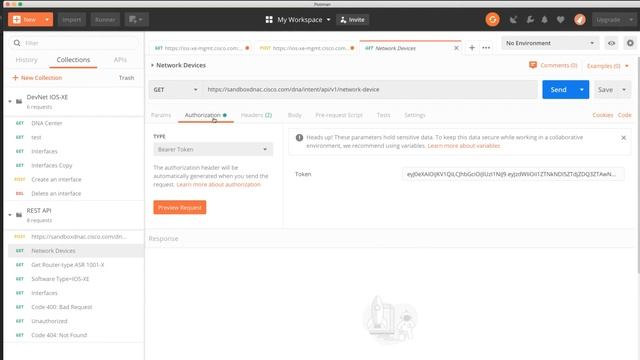The width and height of the screenshot is (640, 360).
Task: Switch to the Params tab
Action: click(x=161, y=115)
